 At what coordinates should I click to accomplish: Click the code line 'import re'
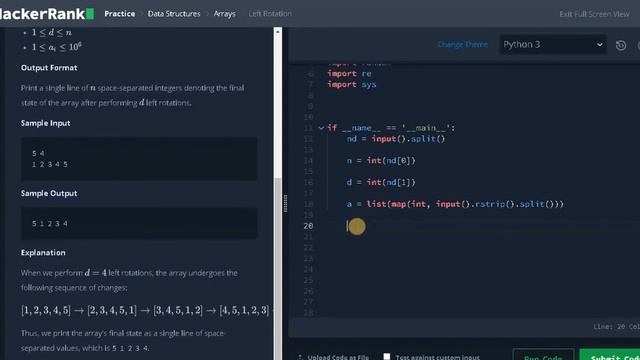tap(349, 73)
